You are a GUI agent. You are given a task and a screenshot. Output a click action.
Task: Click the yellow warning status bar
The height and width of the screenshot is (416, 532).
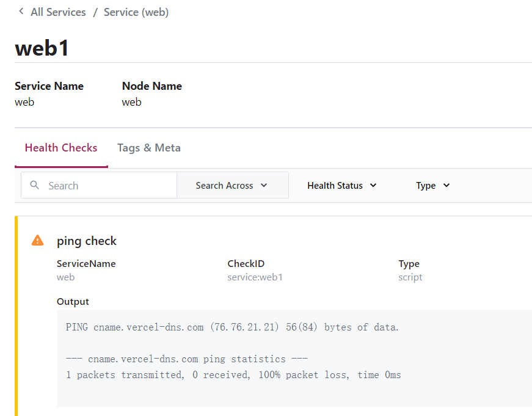click(16, 316)
